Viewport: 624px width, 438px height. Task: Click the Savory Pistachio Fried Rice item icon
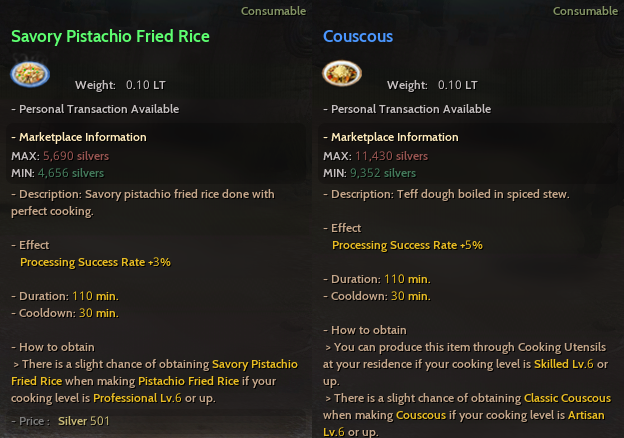[30, 75]
